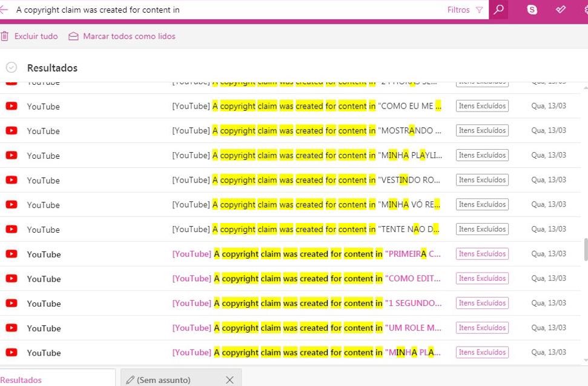Click YouTube icon on MINHA PLAYLI row
This screenshot has width=588, height=386.
click(x=12, y=155)
